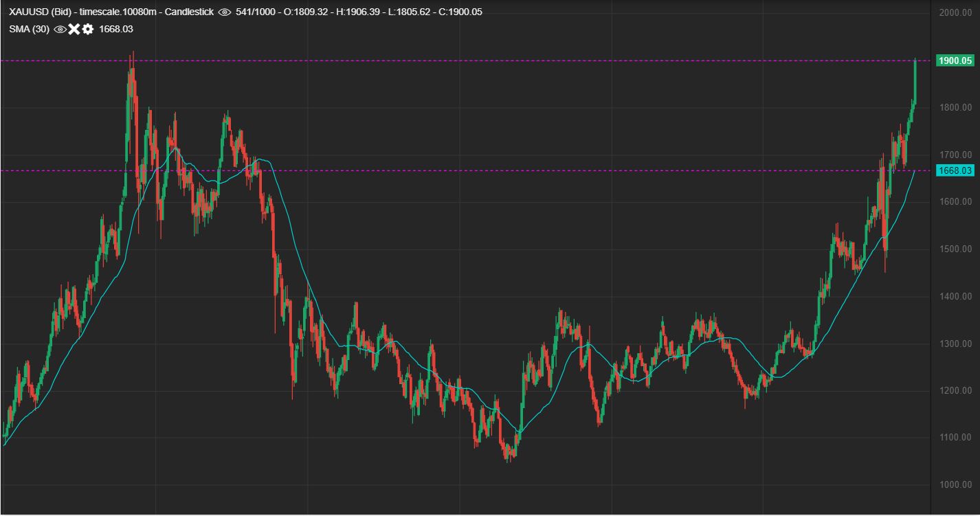The height and width of the screenshot is (516, 980).
Task: Click the 1700.00 price axis label
Action: 955,155
